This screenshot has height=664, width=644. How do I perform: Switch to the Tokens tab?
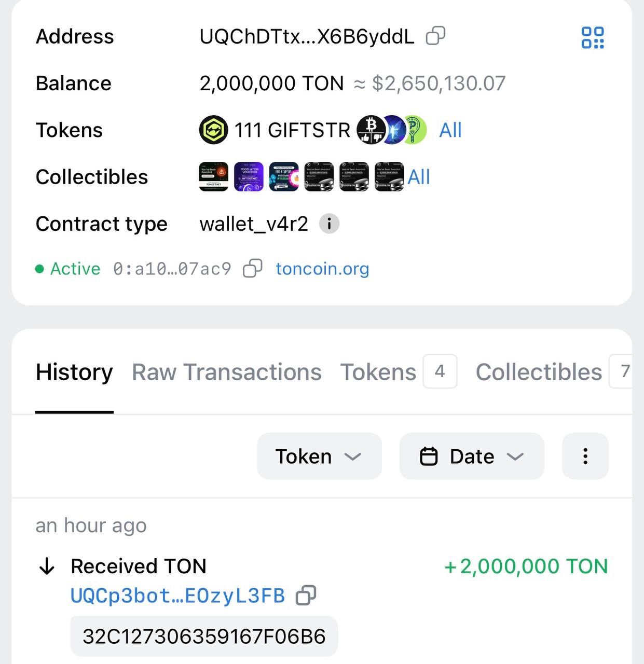378,372
